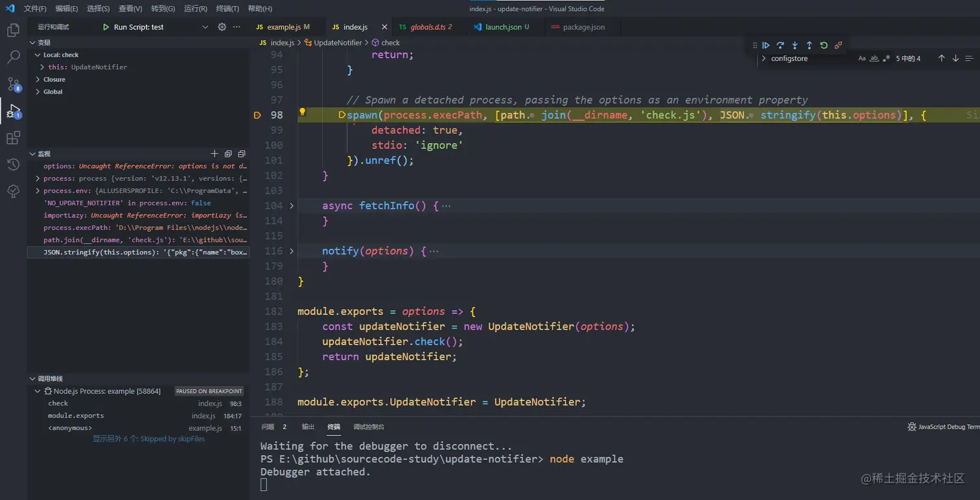Switch to the example.js editor tab
980x500 pixels.
(x=283, y=27)
